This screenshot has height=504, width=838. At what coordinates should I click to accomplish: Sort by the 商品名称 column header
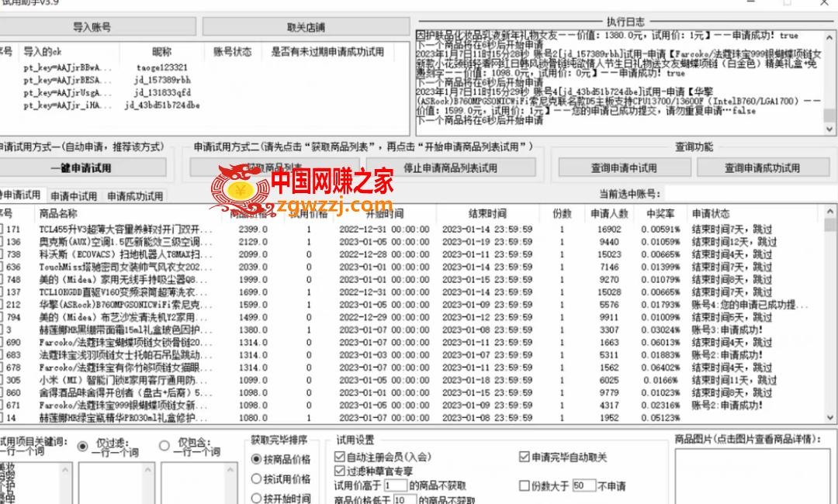(x=58, y=213)
